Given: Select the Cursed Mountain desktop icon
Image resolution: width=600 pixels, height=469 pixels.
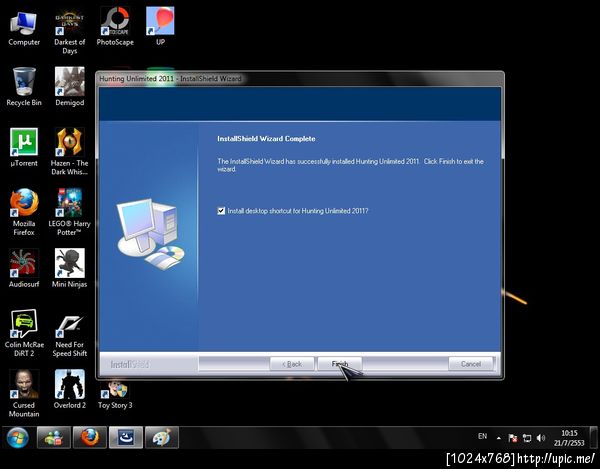Looking at the screenshot, I should [x=24, y=394].
